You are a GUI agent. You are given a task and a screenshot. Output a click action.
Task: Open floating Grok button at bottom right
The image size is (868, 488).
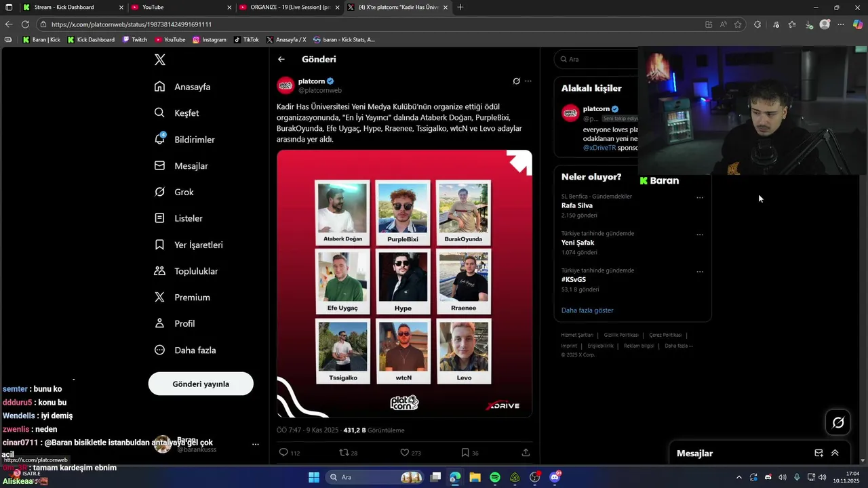838,423
